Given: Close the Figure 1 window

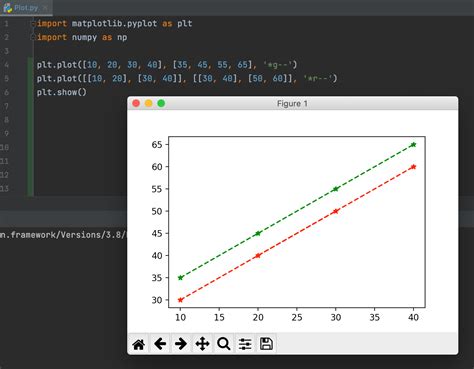Looking at the screenshot, I should click(x=136, y=103).
